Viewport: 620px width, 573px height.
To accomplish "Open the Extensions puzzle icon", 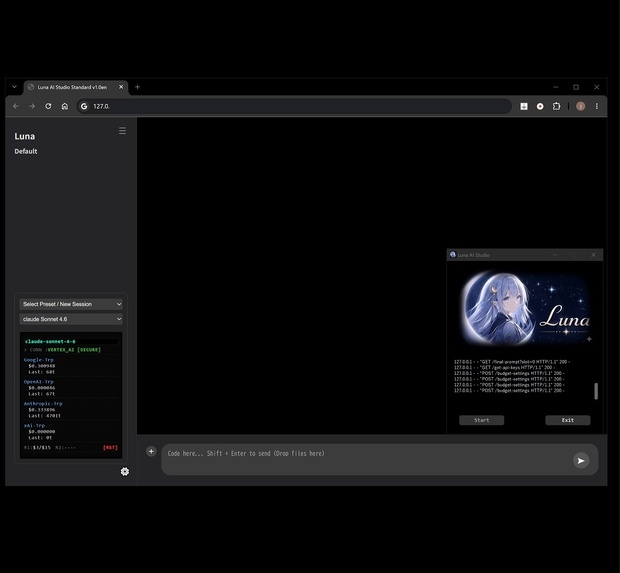I will 556,106.
